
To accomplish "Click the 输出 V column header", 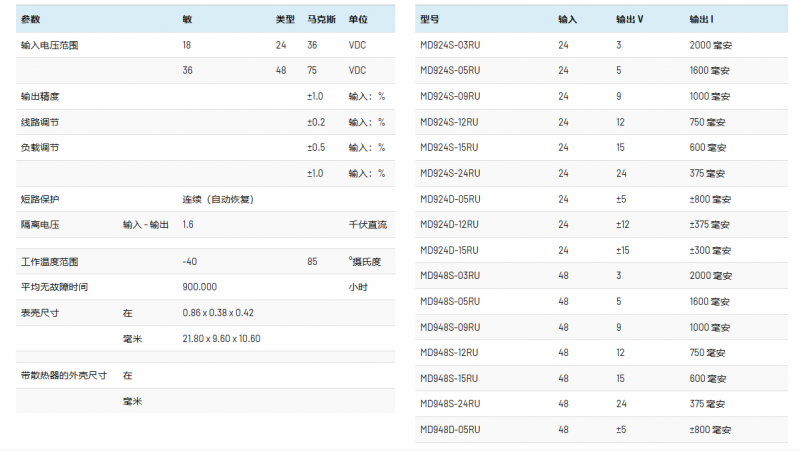I will (630, 19).
